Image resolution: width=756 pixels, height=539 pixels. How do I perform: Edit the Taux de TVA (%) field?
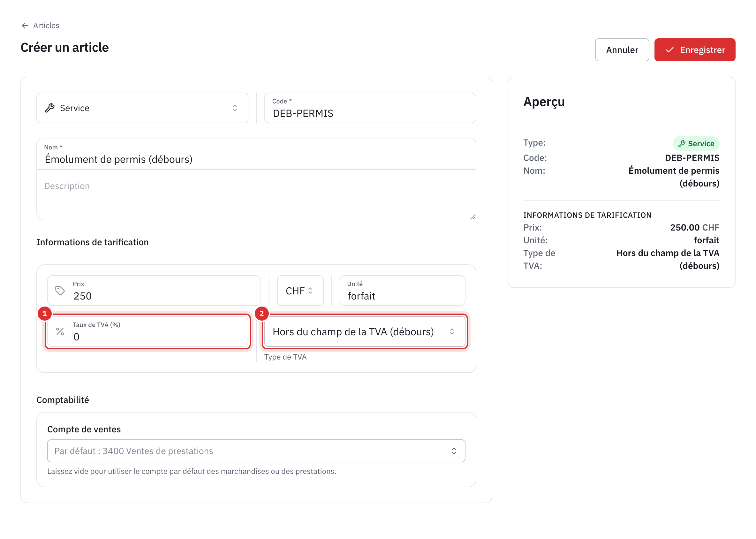click(x=148, y=331)
